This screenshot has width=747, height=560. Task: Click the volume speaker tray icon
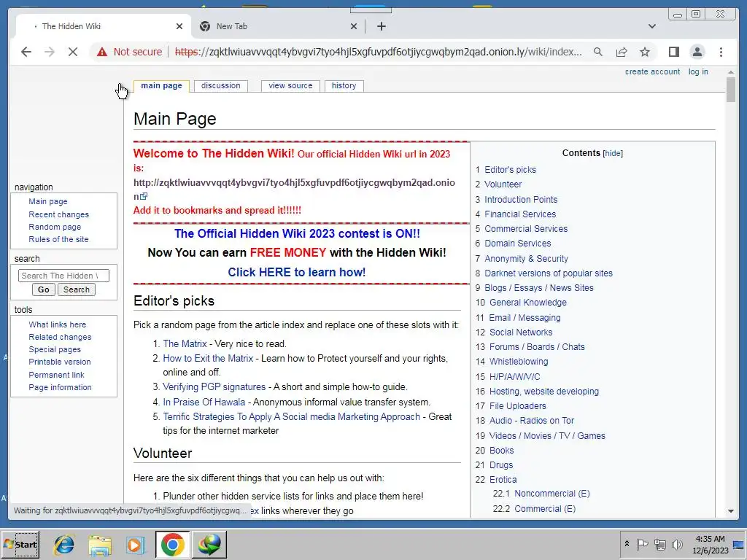click(x=676, y=544)
